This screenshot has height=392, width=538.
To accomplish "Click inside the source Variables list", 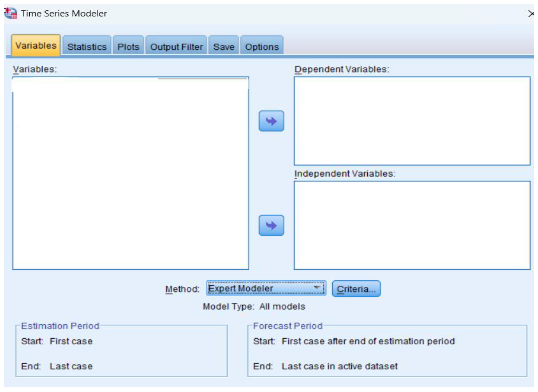I will [x=131, y=173].
